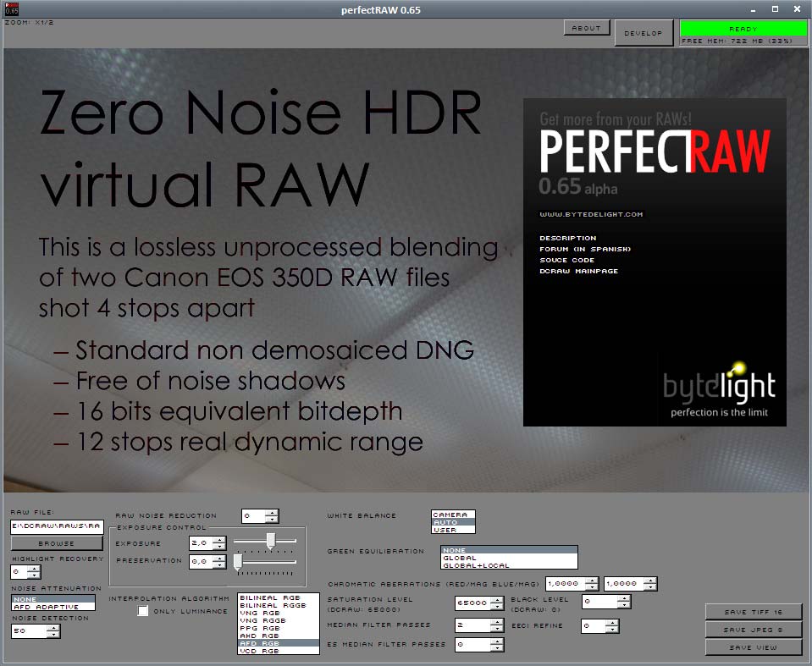The width and height of the screenshot is (812, 666).
Task: Choose Camera white balance
Action: tap(453, 515)
